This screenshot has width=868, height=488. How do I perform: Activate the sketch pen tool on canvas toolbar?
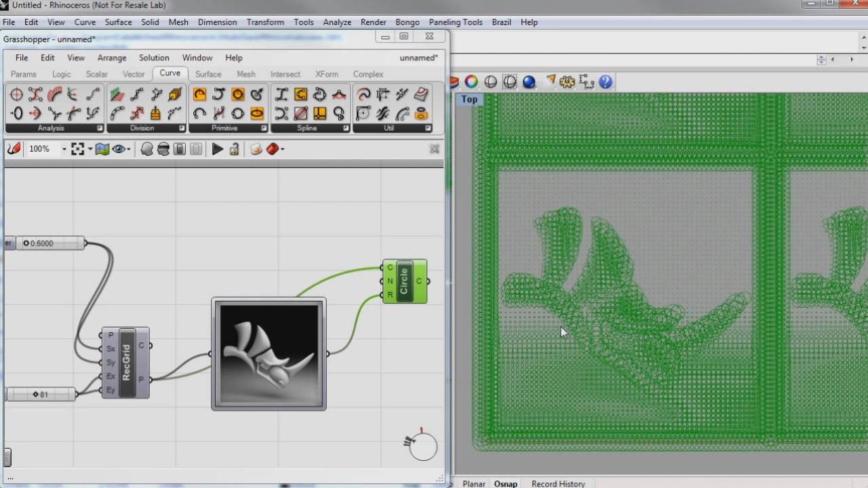(14, 148)
